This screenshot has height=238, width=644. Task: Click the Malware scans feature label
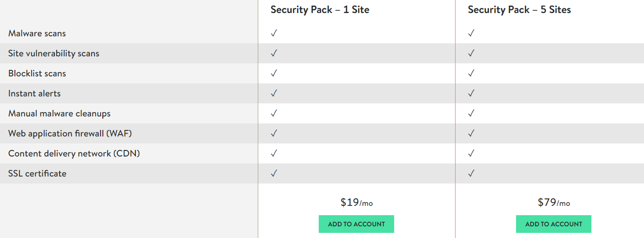click(37, 34)
